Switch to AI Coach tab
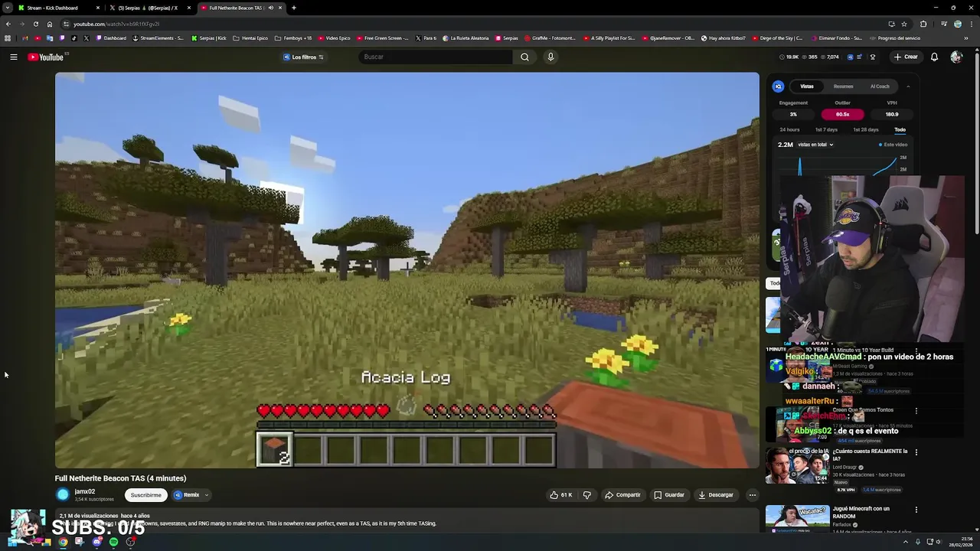The width and height of the screenshot is (980, 551). pos(880,86)
